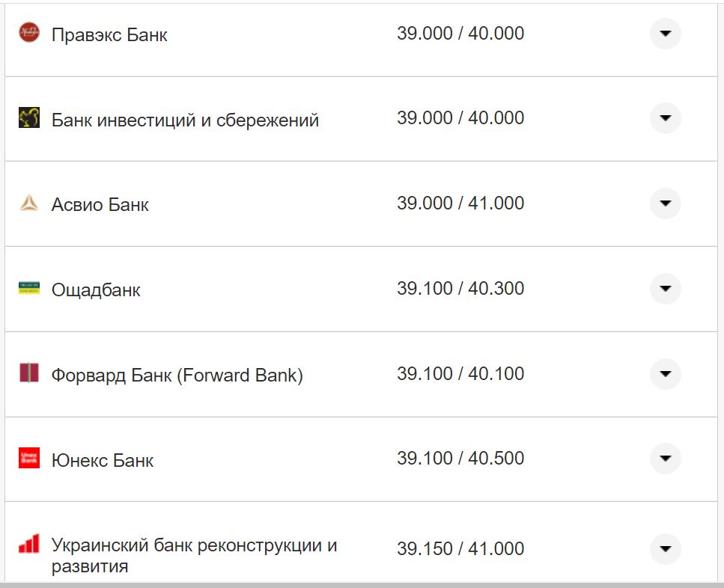Open the Форвард Банк (Forward Bank) page
The width and height of the screenshot is (724, 588).
pos(176,375)
